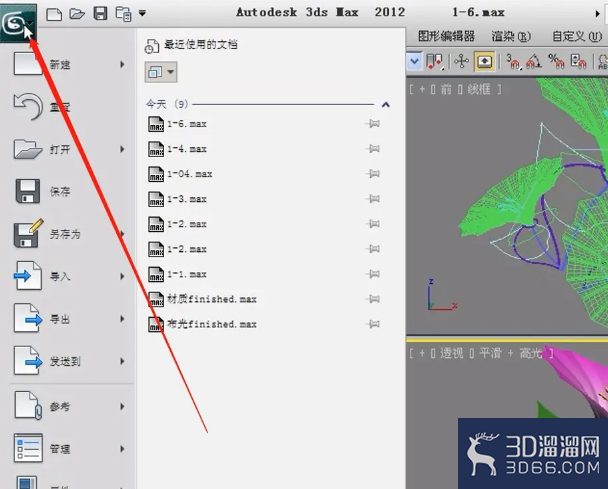This screenshot has width=608, height=489.
Task: Click Use Pivot Point Center icon
Action: (x=434, y=62)
